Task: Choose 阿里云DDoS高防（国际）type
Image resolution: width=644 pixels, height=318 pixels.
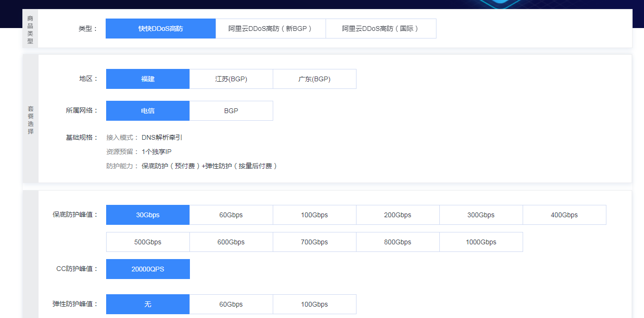Action: click(381, 29)
